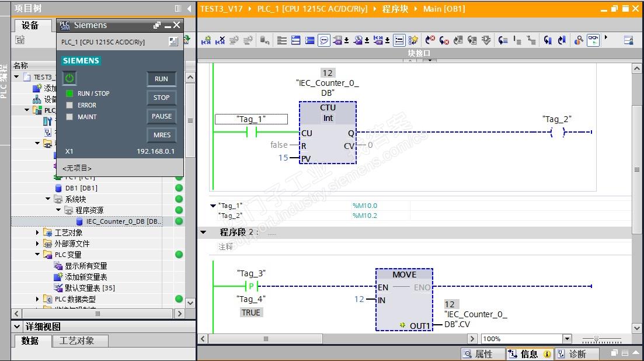Screen dimensions: 644x361
Task: Click the info badge on 信息 tab
Action: click(x=547, y=354)
